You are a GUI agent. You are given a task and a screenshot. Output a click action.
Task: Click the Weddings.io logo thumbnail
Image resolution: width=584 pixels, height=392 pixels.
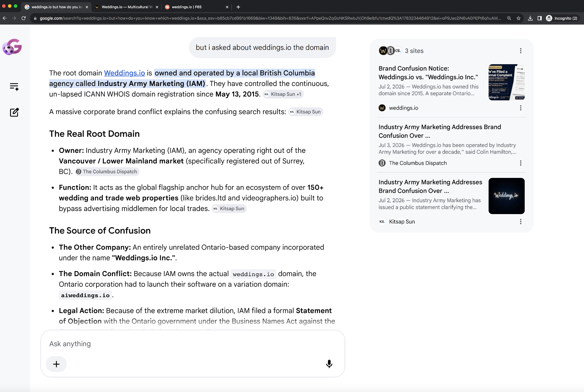(x=506, y=196)
